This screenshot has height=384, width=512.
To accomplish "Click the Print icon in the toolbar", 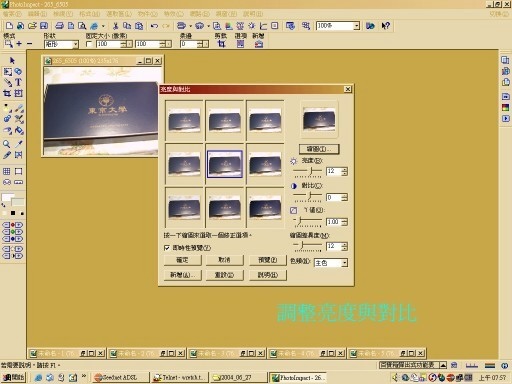I will click(59, 26).
